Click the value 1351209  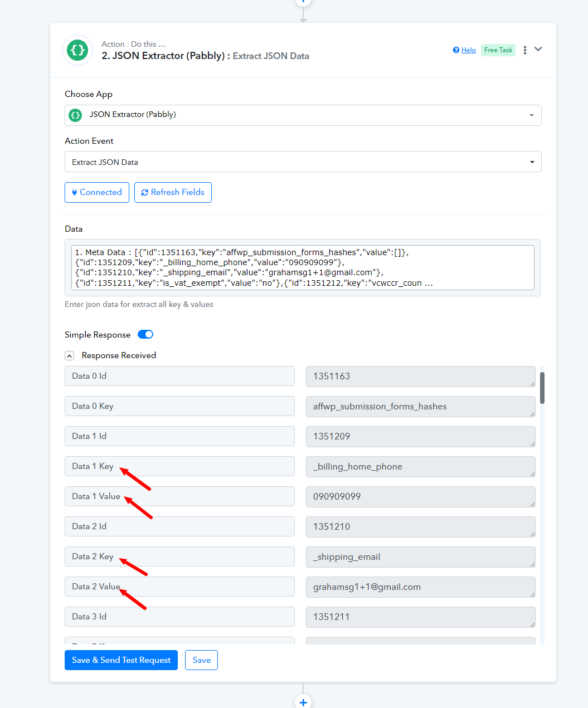pos(421,437)
